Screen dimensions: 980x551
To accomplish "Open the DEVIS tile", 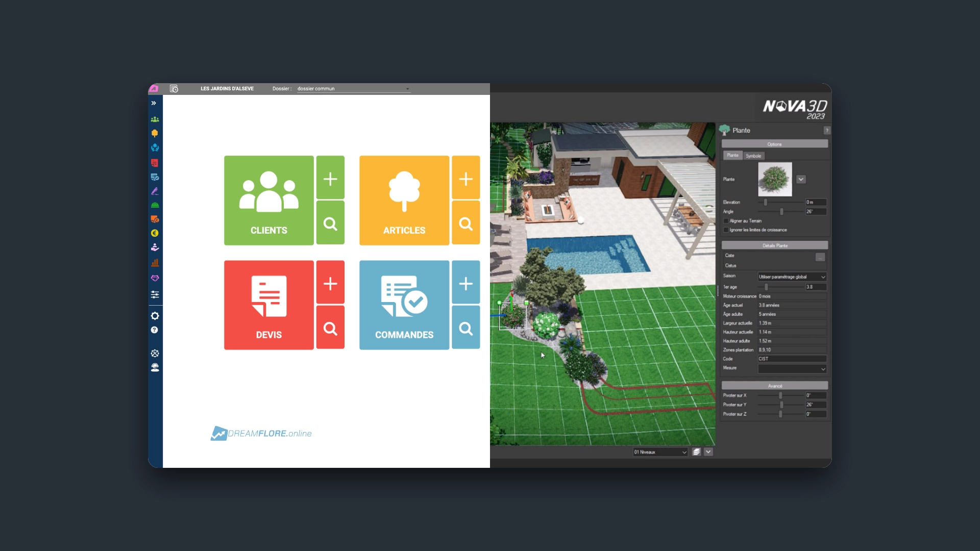I will pos(269,305).
